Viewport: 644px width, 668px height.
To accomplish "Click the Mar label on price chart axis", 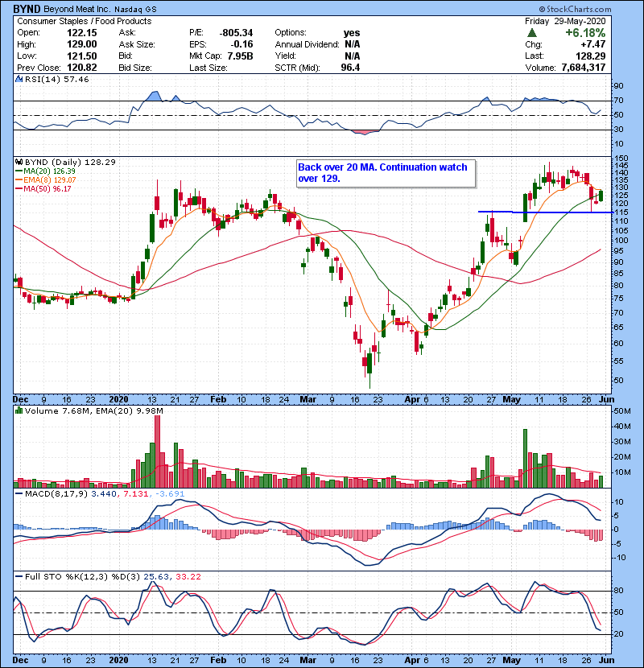I will 308,400.
